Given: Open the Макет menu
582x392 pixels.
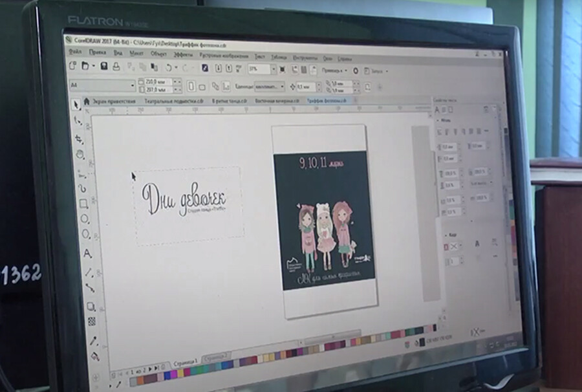Looking at the screenshot, I should pyautogui.click(x=136, y=54).
